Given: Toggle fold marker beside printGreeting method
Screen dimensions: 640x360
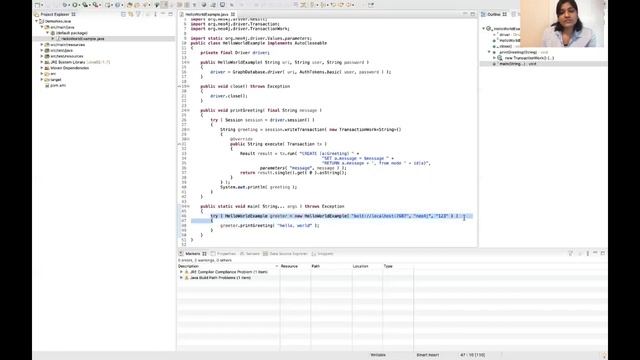Looking at the screenshot, I should point(188,110).
